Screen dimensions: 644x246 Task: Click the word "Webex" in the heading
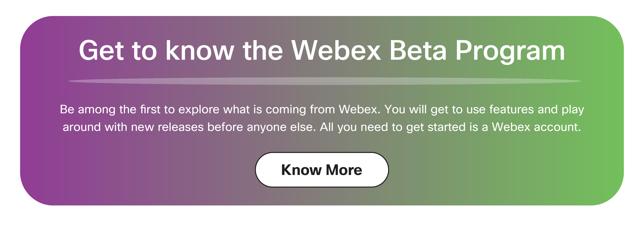336,51
